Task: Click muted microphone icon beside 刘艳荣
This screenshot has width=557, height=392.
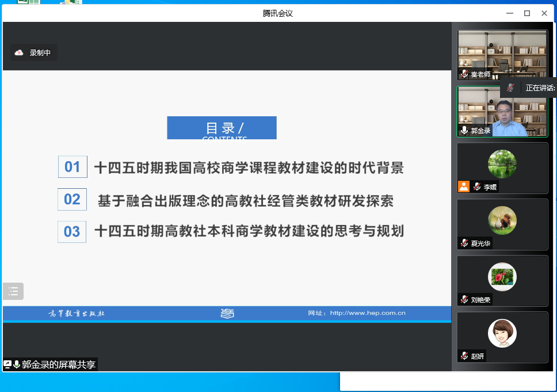Action: [464, 299]
